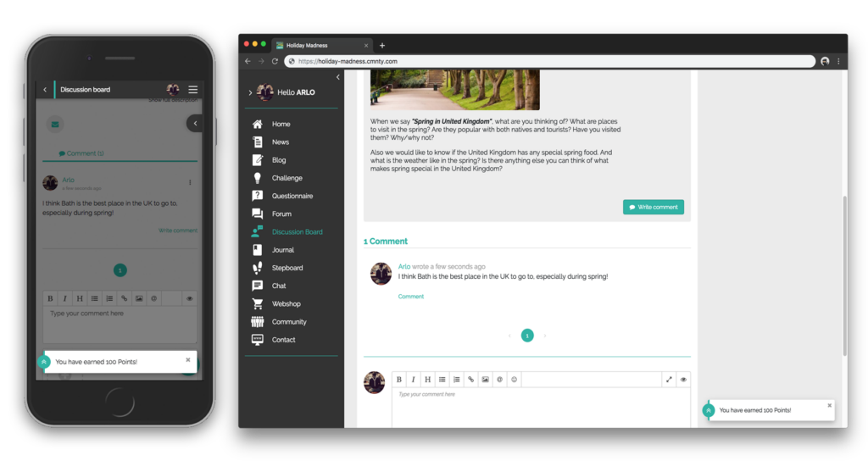
Task: Tap the phone side panel chevron
Action: tap(194, 124)
